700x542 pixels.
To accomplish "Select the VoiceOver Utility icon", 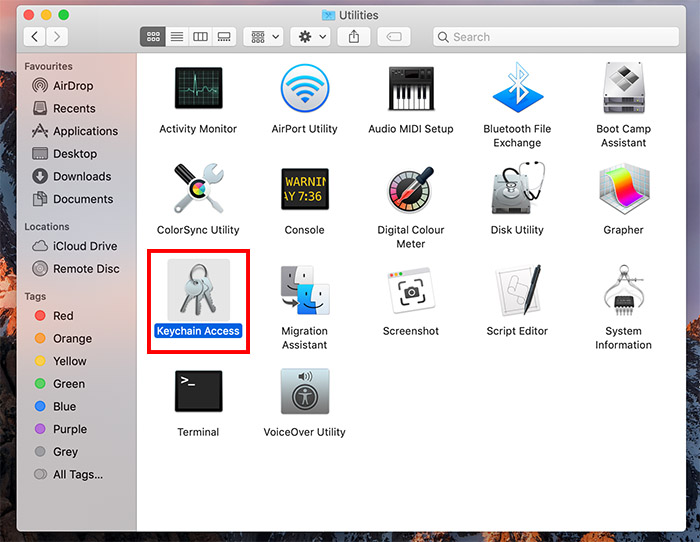I will click(304, 391).
